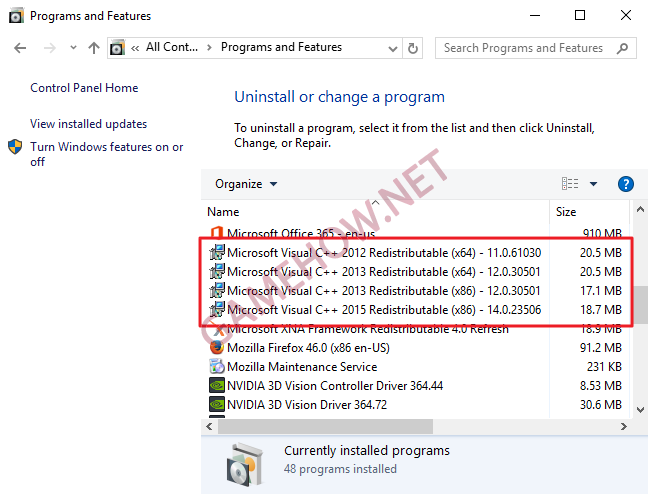Click the horizontal scrollbar thumb
Screen dimensions: 650x495
[x=325, y=427]
